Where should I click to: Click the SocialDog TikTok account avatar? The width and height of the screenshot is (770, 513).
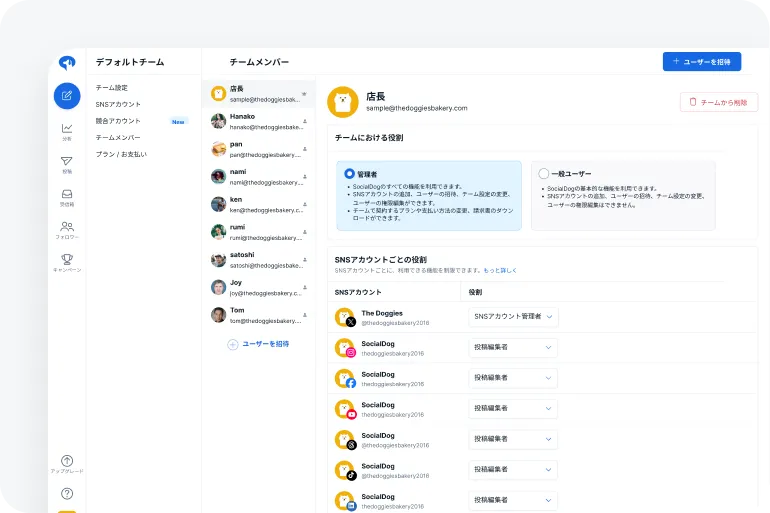[345, 470]
